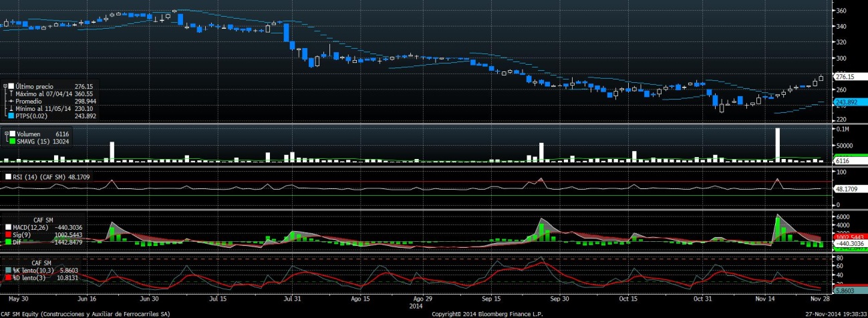
Task: Click the blue PTPS(0.02) color swatch
Action: tap(10, 116)
